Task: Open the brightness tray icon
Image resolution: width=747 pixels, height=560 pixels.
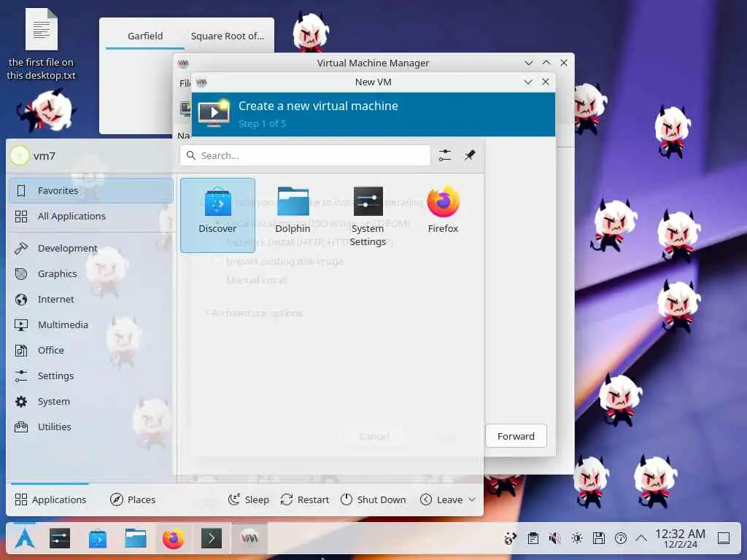Action: click(x=577, y=539)
